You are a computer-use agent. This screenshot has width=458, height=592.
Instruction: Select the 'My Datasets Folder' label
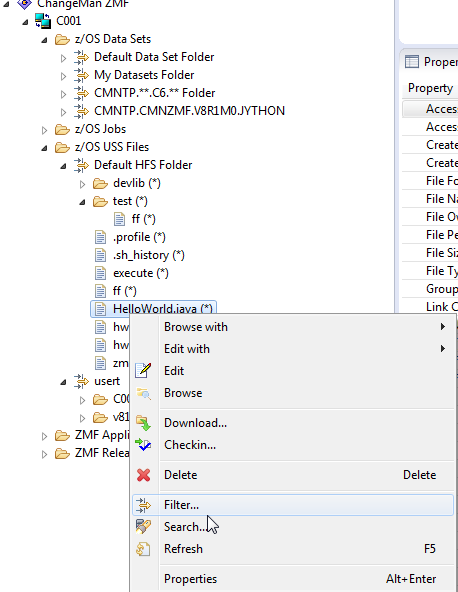[x=144, y=75]
